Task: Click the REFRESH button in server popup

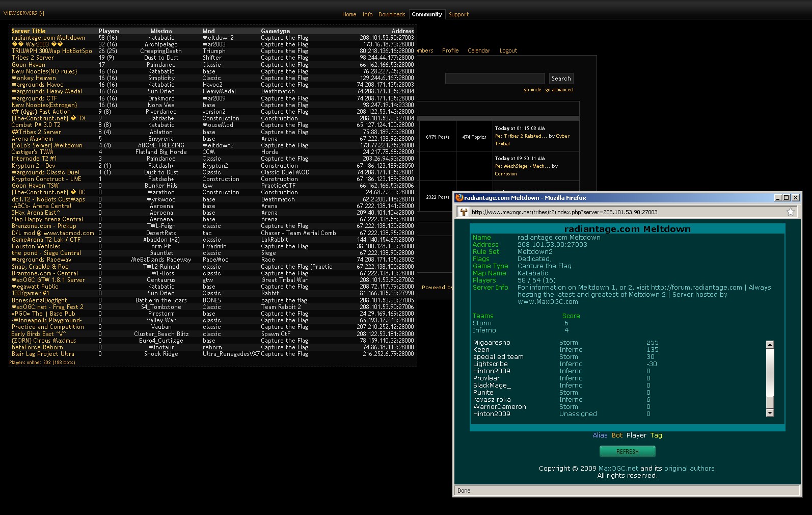Action: [627, 452]
